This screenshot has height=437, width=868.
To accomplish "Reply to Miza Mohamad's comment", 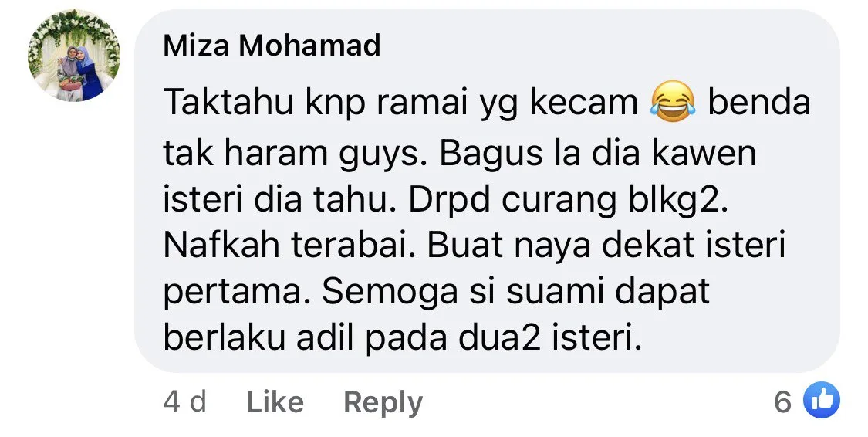I will [383, 403].
